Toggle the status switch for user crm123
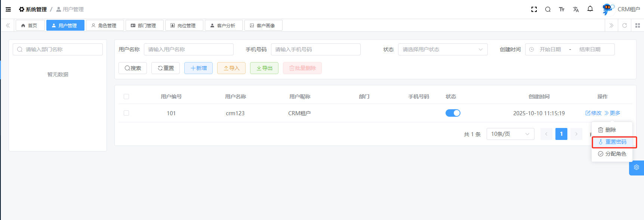Screen dimensions: 644x220 coord(453,113)
